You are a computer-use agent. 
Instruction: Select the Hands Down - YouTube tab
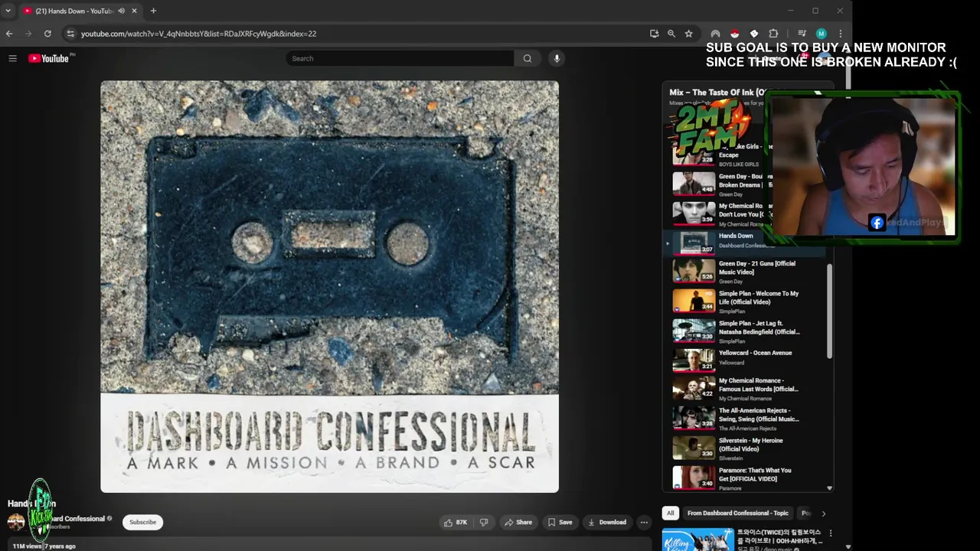[x=73, y=11]
